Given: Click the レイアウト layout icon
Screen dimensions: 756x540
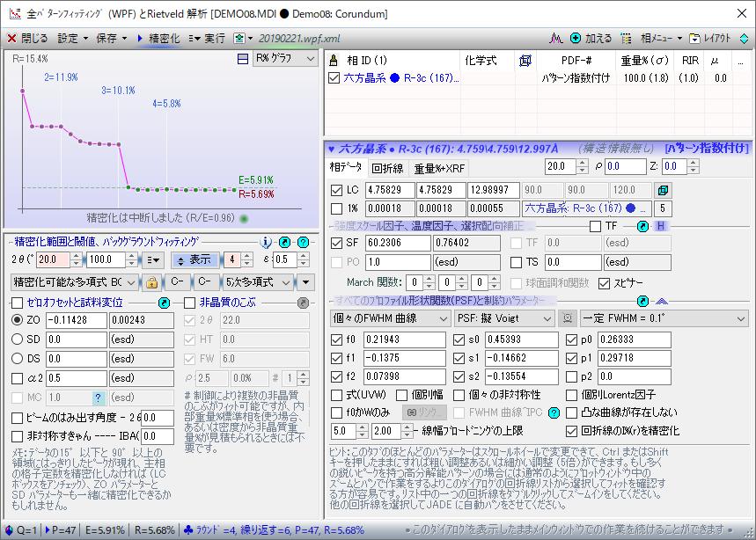Looking at the screenshot, I should [694, 39].
